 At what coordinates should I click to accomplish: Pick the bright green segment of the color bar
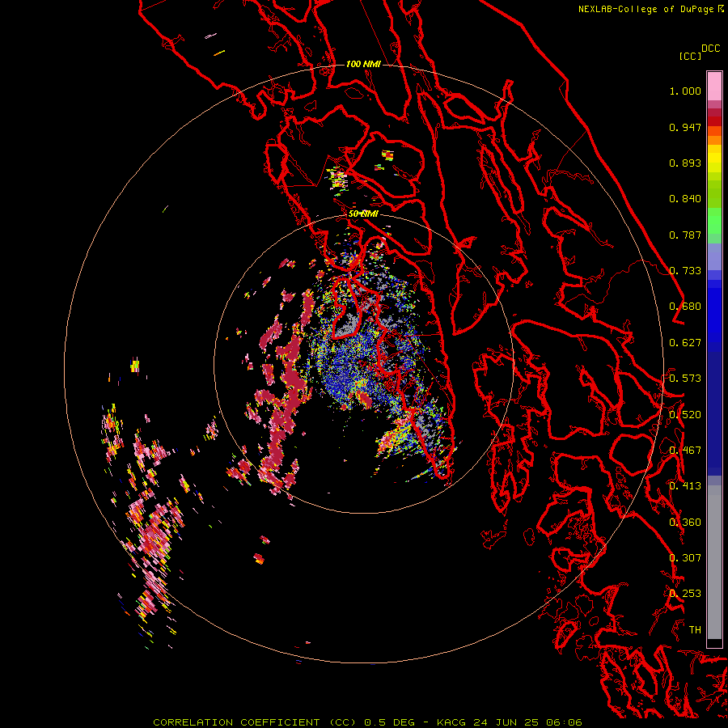click(x=714, y=221)
